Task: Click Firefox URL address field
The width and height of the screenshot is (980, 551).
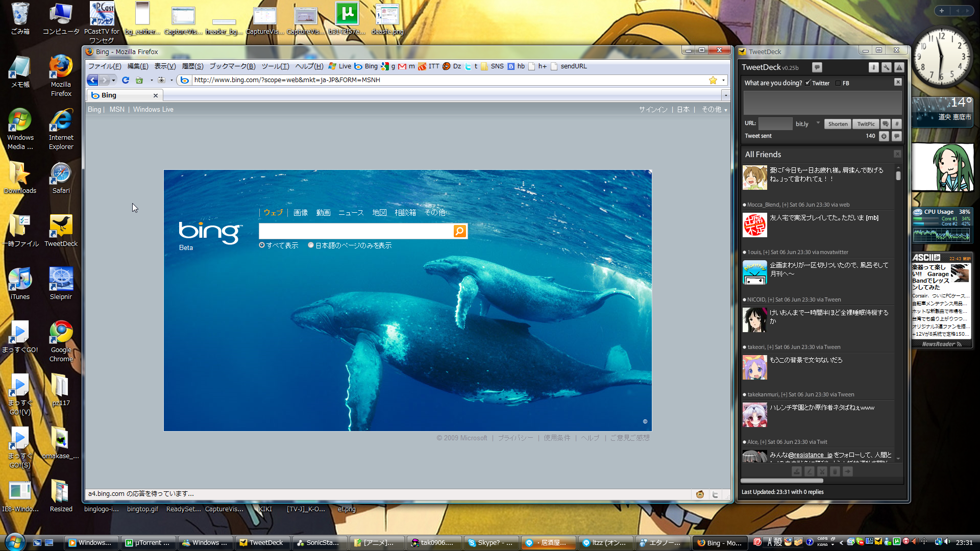Action: click(x=449, y=80)
